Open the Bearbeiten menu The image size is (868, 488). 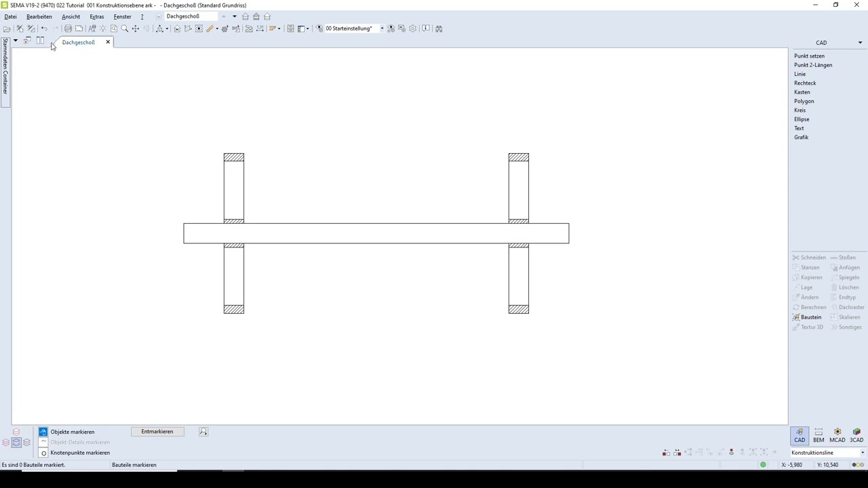39,16
